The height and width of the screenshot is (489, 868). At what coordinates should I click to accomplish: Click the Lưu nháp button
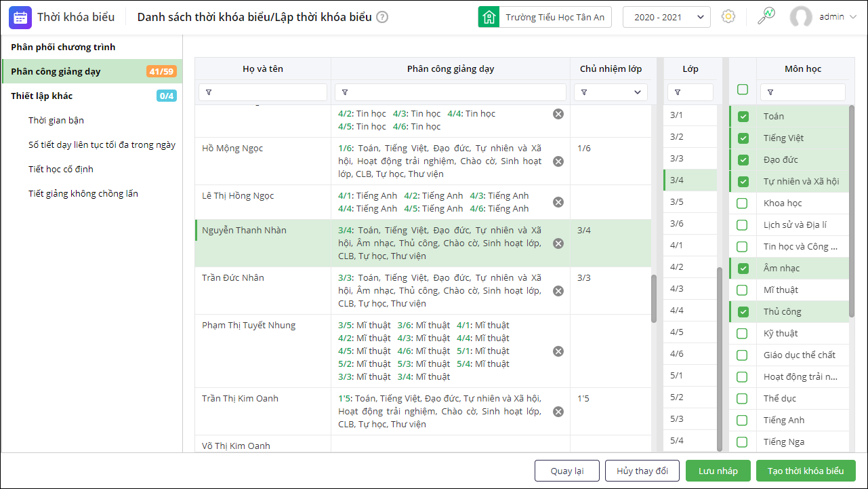point(718,471)
